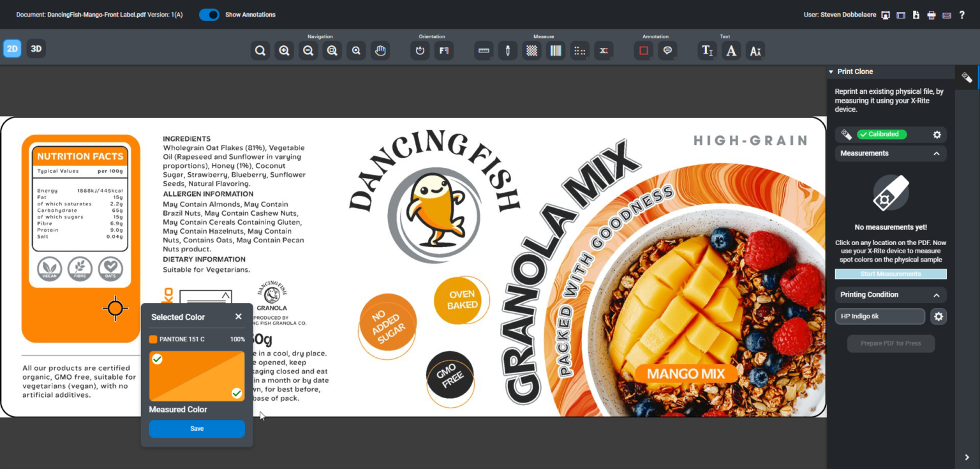Close the Selected Color popup
Screen dimensions: 980x469
[238, 316]
